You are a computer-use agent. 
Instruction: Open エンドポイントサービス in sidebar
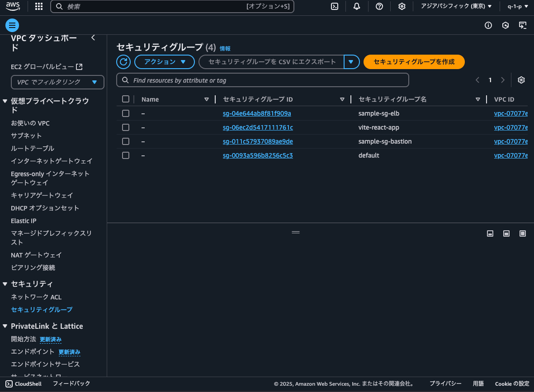(x=45, y=364)
